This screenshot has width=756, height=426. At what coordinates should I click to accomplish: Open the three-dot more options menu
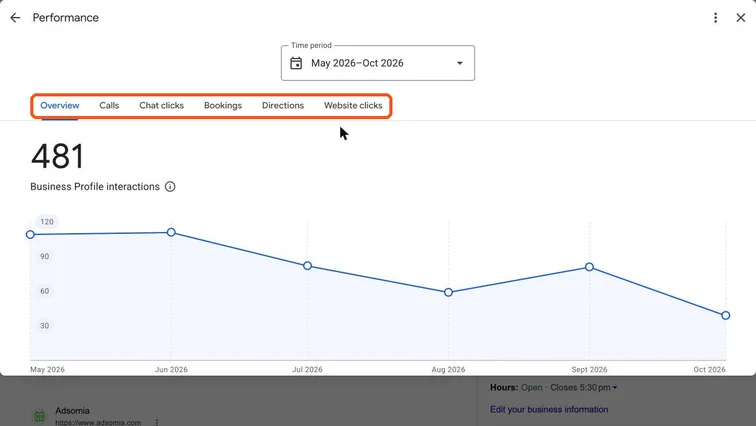[x=716, y=18]
